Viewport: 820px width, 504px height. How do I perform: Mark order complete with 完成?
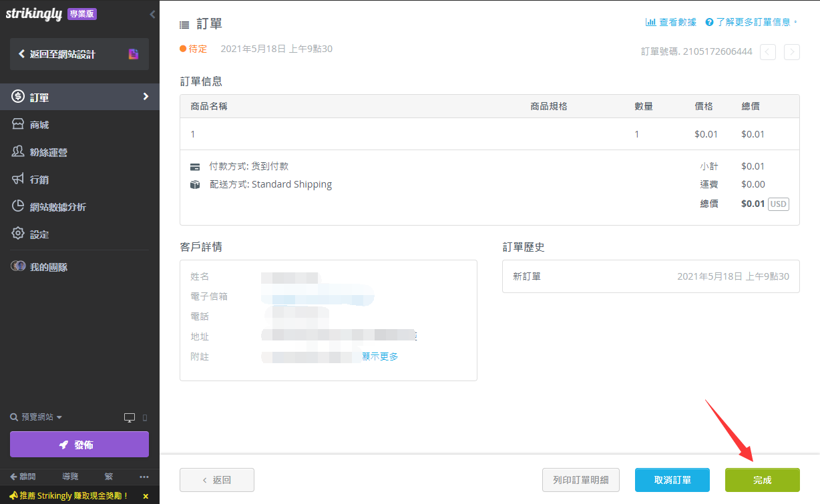coord(763,480)
